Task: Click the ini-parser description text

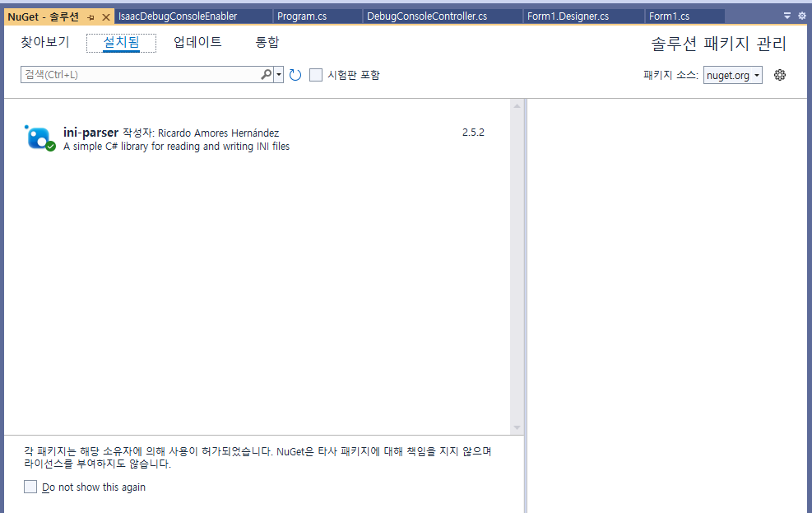Action: [x=177, y=147]
